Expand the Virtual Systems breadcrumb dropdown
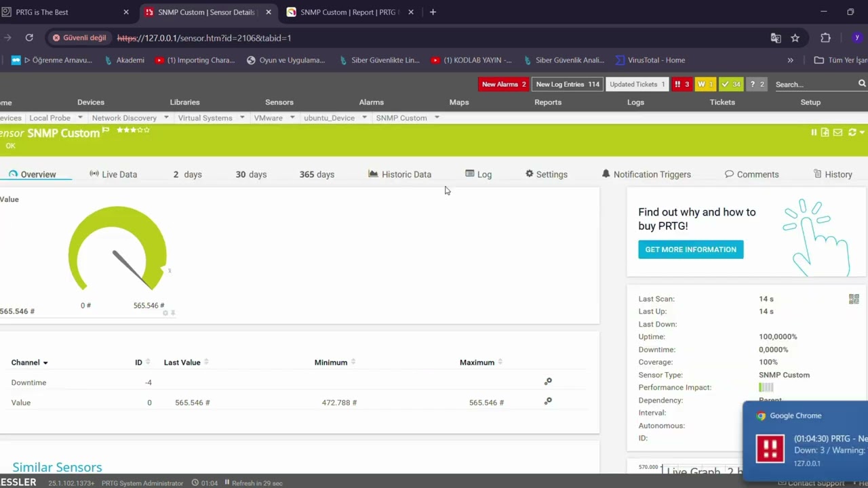 click(x=242, y=117)
